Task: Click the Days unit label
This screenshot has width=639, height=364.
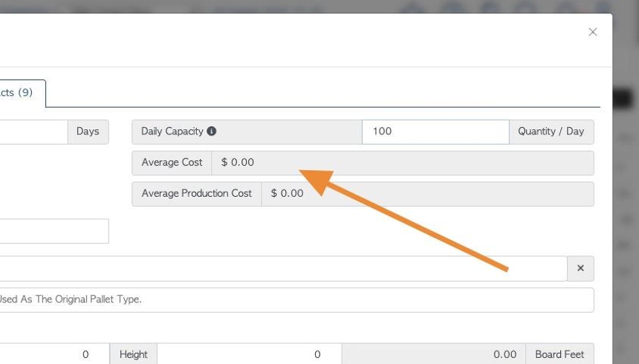Action: pyautogui.click(x=88, y=131)
